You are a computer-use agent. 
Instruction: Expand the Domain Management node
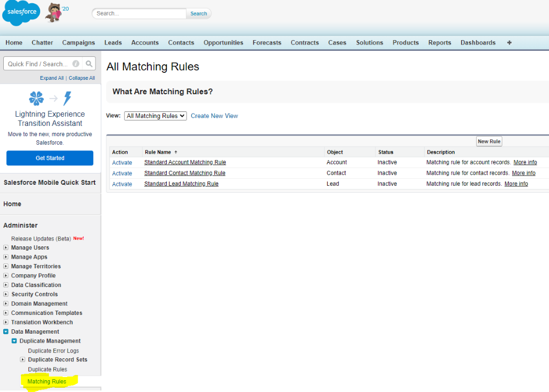pos(5,303)
